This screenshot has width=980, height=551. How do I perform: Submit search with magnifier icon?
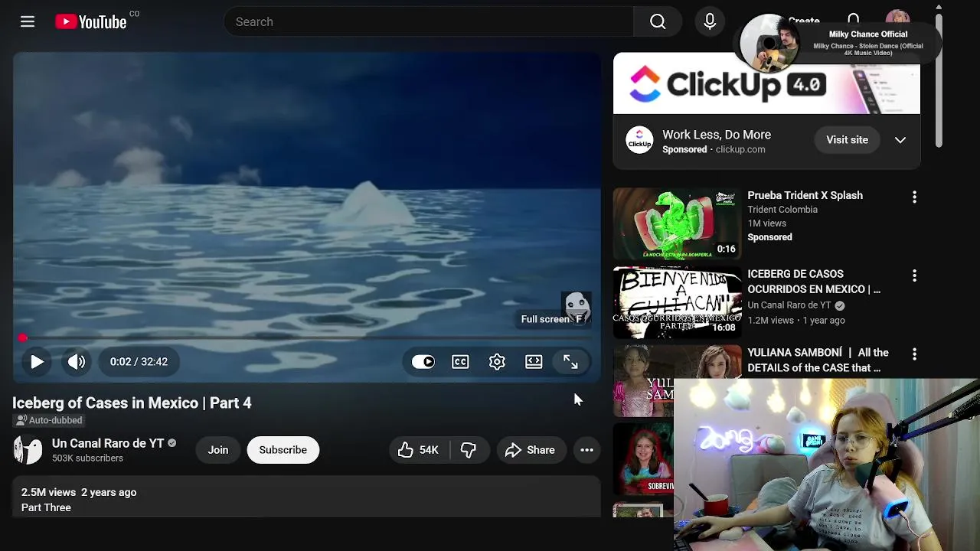(658, 21)
